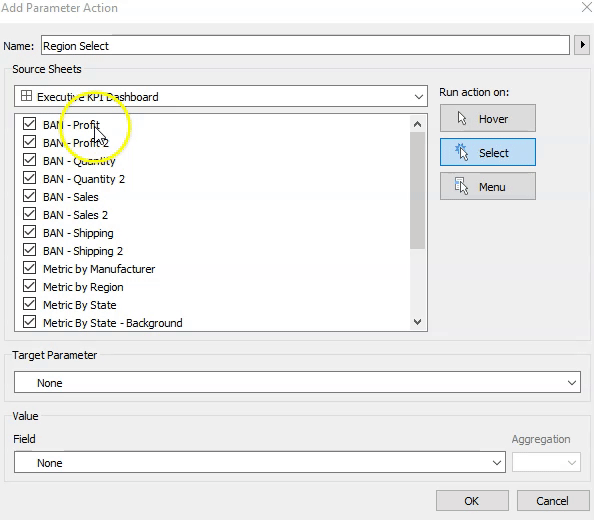This screenshot has height=520, width=594.
Task: Uncheck the BAN - Quantity 2 sheet
Action: click(x=29, y=178)
